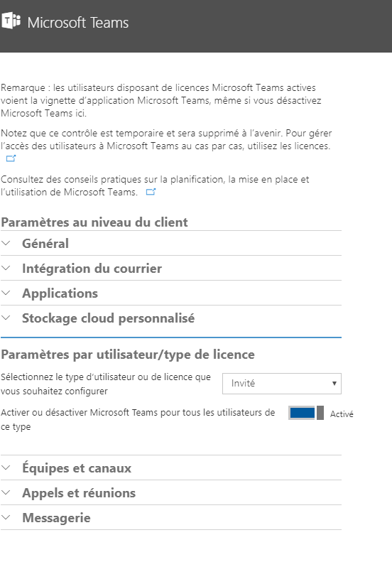
Task: Click the chevron icon next to Applications
Action: coord(6,293)
